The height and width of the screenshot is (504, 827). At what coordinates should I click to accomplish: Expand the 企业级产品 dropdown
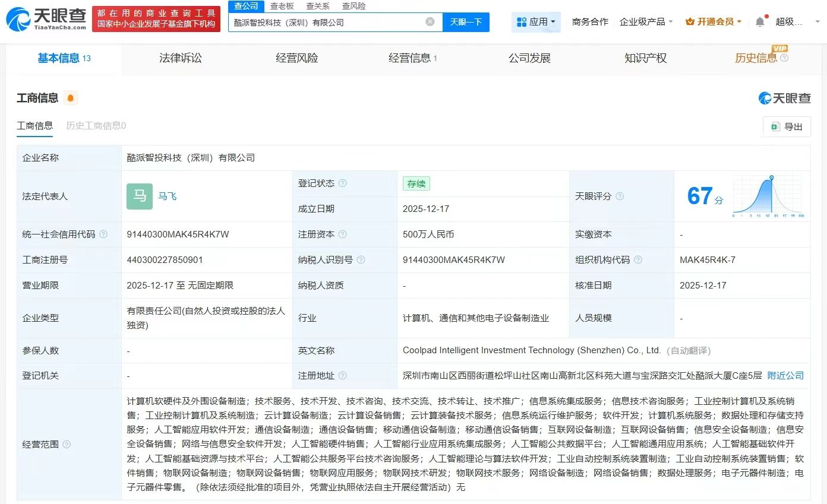click(x=646, y=22)
